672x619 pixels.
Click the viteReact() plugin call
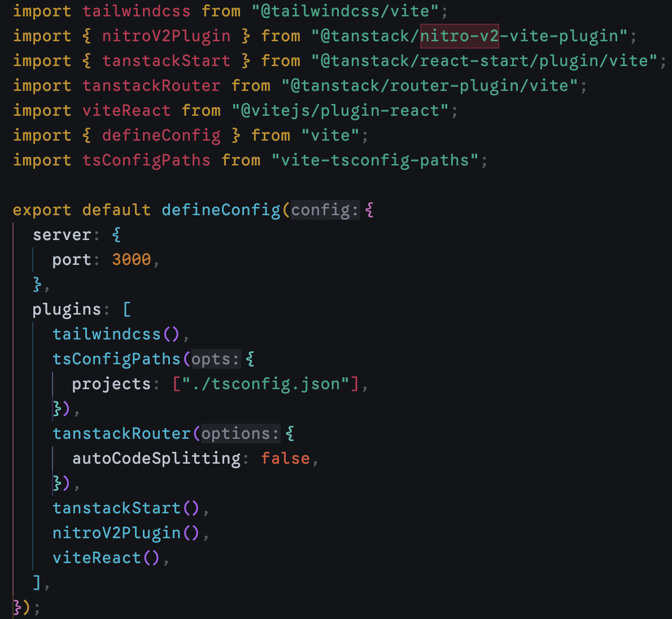[x=106, y=558]
